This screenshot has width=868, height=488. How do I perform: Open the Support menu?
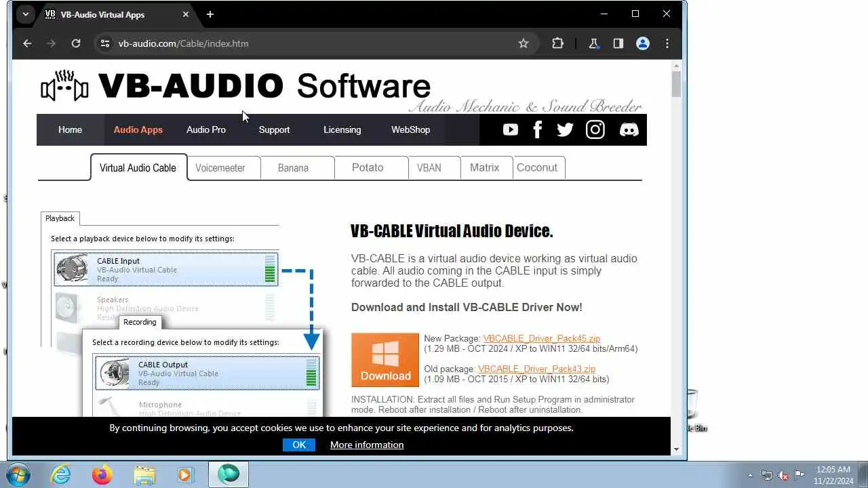click(274, 129)
